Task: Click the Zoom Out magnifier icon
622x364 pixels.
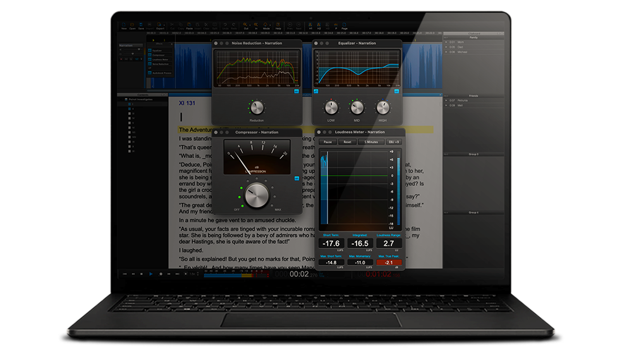Action: pos(245,25)
